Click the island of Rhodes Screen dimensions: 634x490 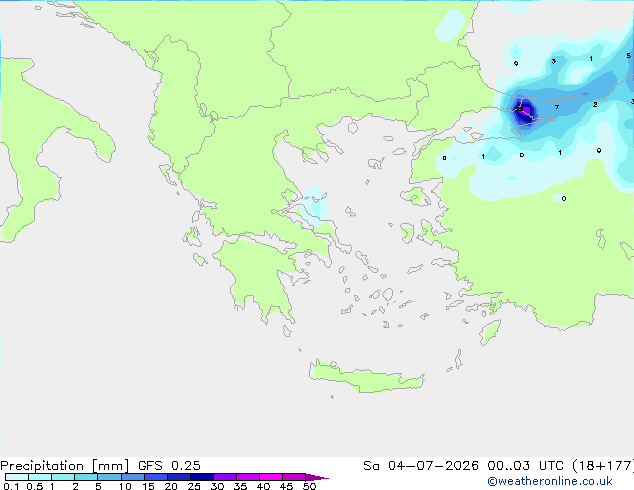click(490, 332)
